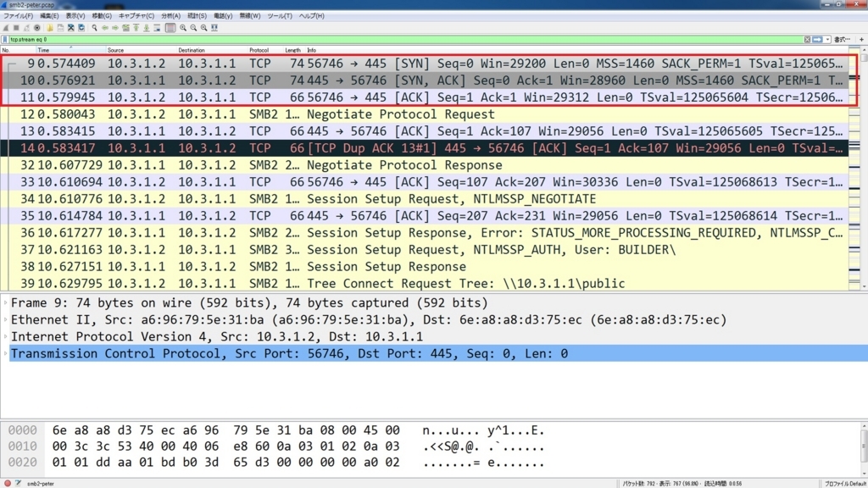
Task: Open the 無線(W) menu
Action: [x=250, y=16]
